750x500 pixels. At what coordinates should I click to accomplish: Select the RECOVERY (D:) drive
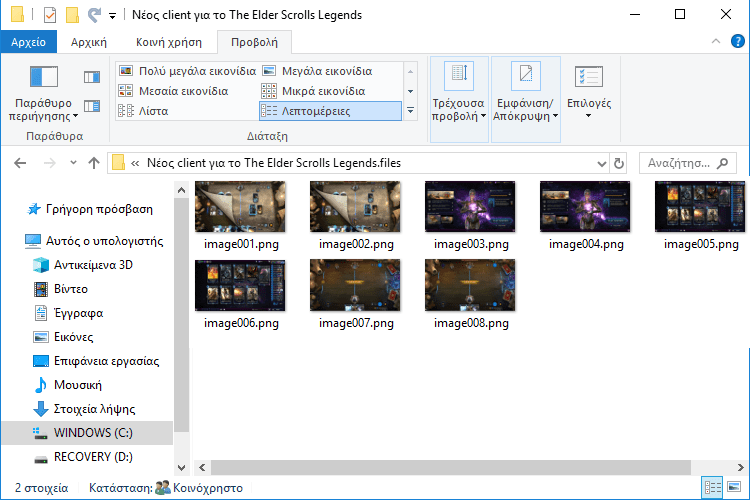click(84, 457)
